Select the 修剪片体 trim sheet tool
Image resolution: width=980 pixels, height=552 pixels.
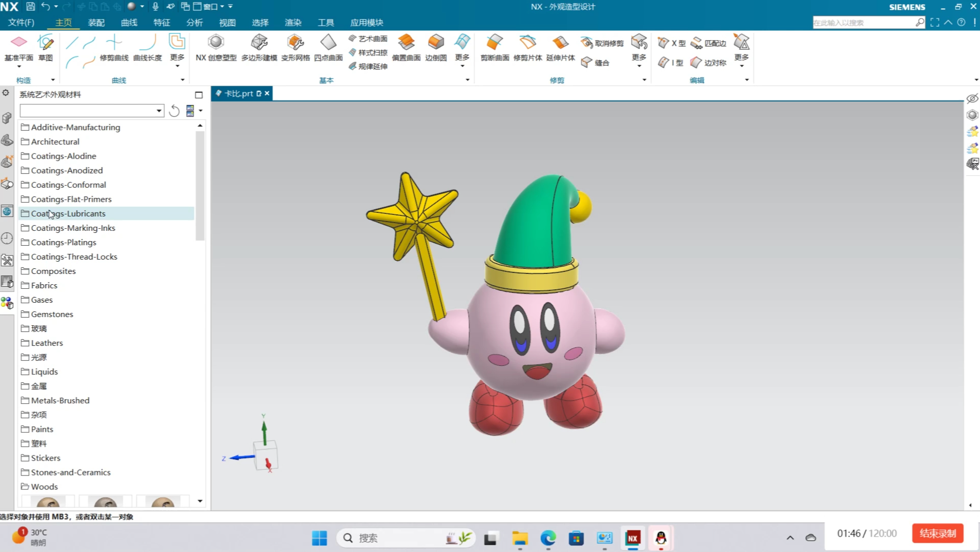click(x=527, y=48)
